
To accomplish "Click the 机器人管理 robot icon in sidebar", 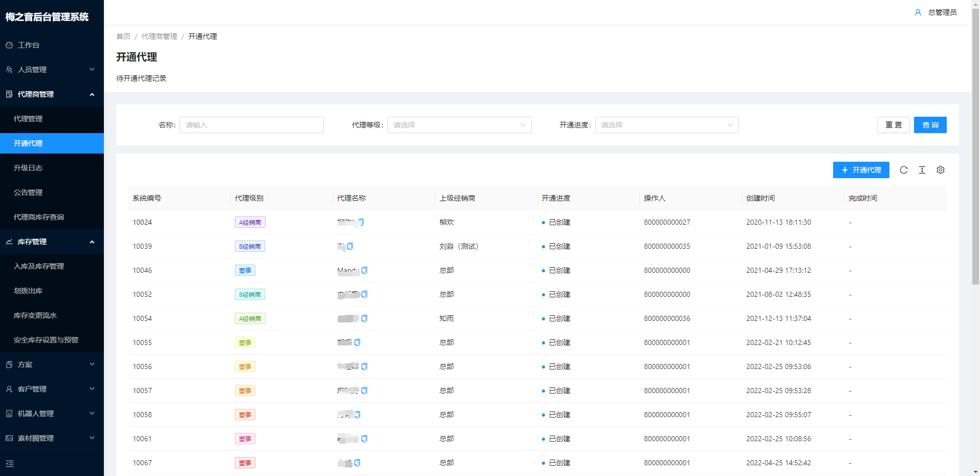I will [x=9, y=414].
